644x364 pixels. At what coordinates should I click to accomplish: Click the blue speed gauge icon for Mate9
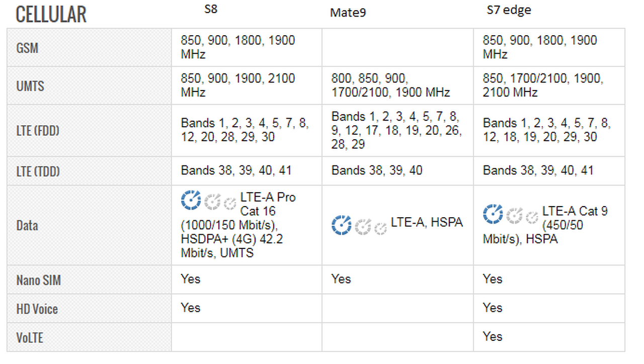[342, 225]
